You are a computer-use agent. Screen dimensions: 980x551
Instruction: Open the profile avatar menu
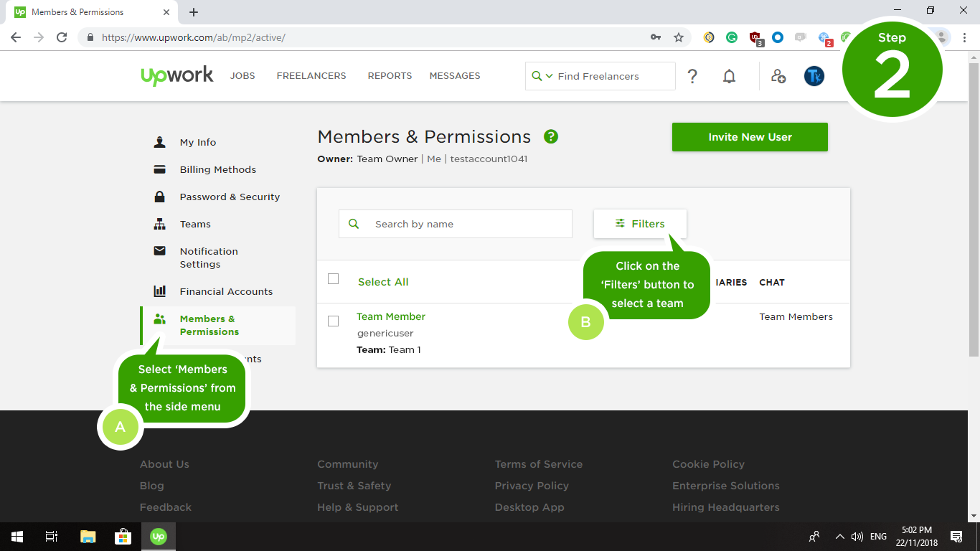click(814, 76)
